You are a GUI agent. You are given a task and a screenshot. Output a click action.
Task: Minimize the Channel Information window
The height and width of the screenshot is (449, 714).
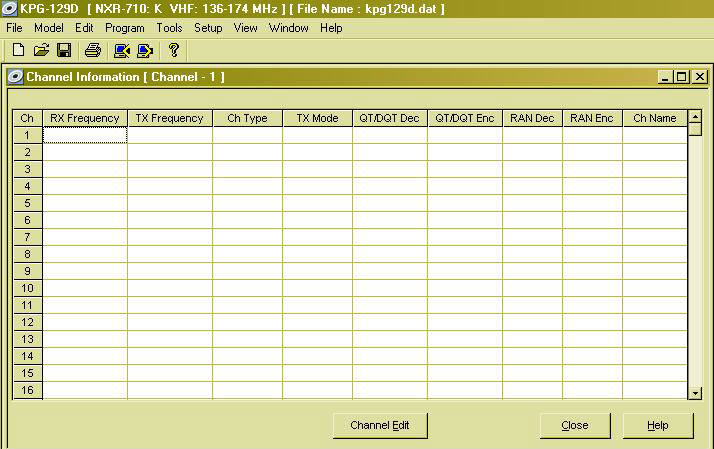[665, 77]
